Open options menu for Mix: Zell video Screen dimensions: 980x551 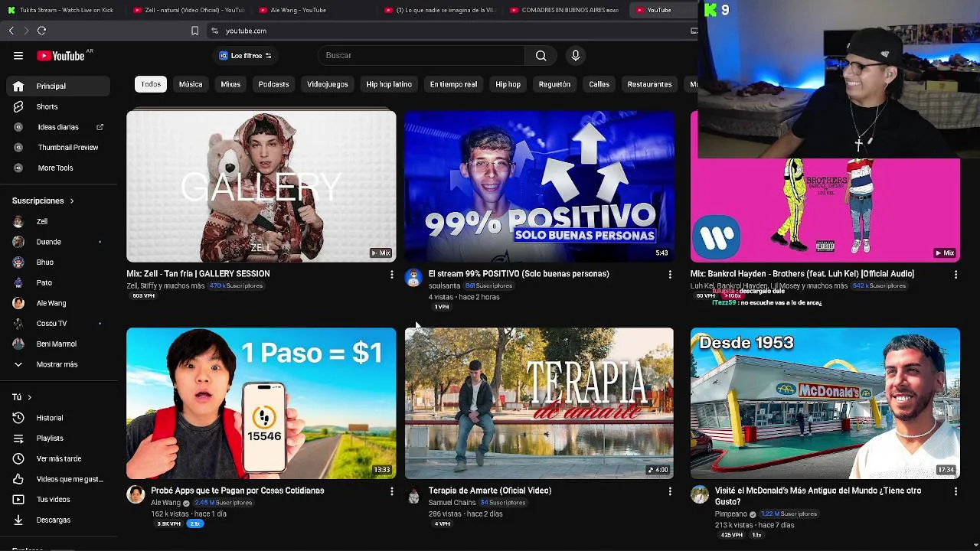[x=391, y=274]
